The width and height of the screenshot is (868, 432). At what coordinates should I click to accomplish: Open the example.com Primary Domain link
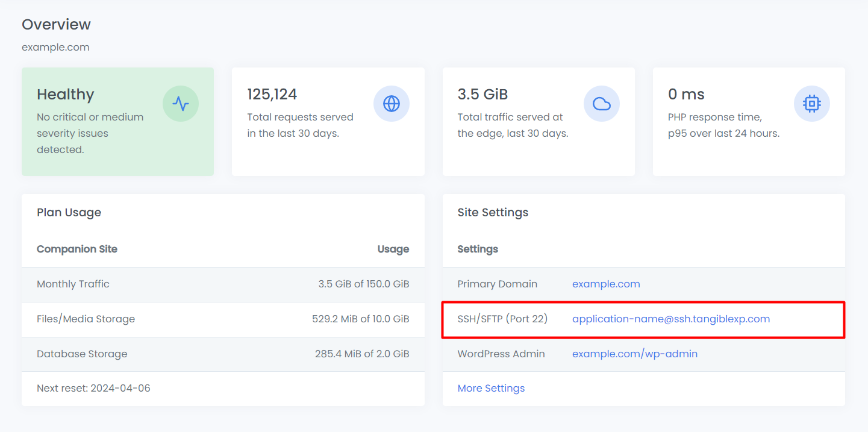click(x=605, y=284)
